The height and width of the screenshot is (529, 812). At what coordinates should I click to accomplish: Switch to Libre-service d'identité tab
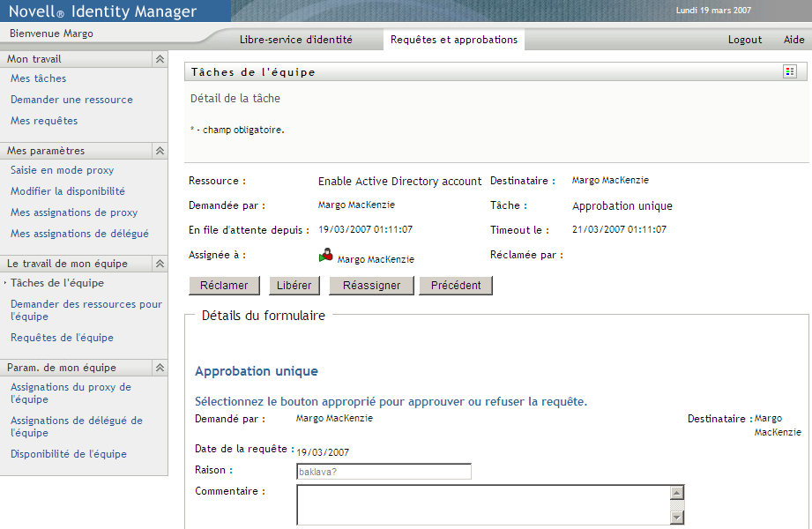coord(295,40)
